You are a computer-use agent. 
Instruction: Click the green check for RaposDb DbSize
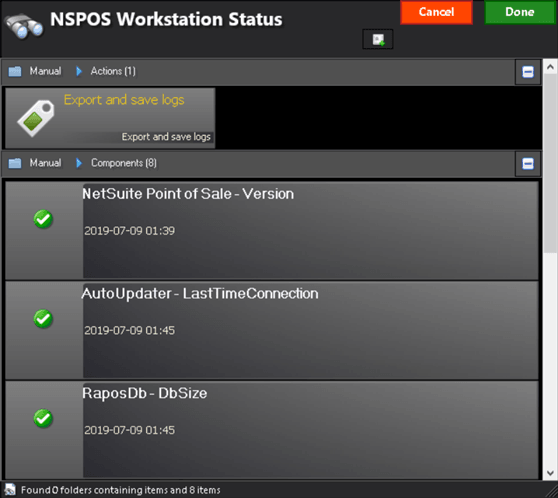43,419
